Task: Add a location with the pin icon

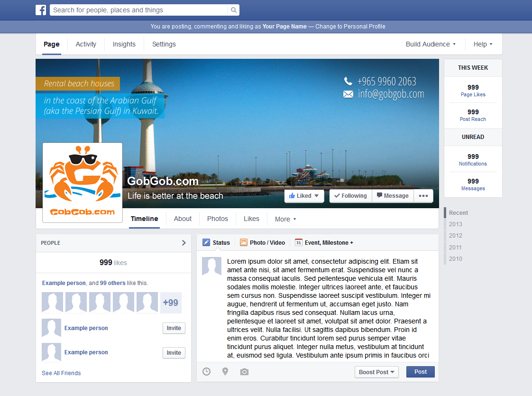Action: (x=225, y=372)
